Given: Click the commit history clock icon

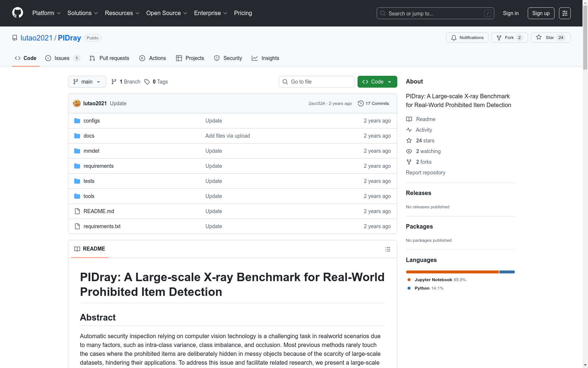Looking at the screenshot, I should pos(361,103).
